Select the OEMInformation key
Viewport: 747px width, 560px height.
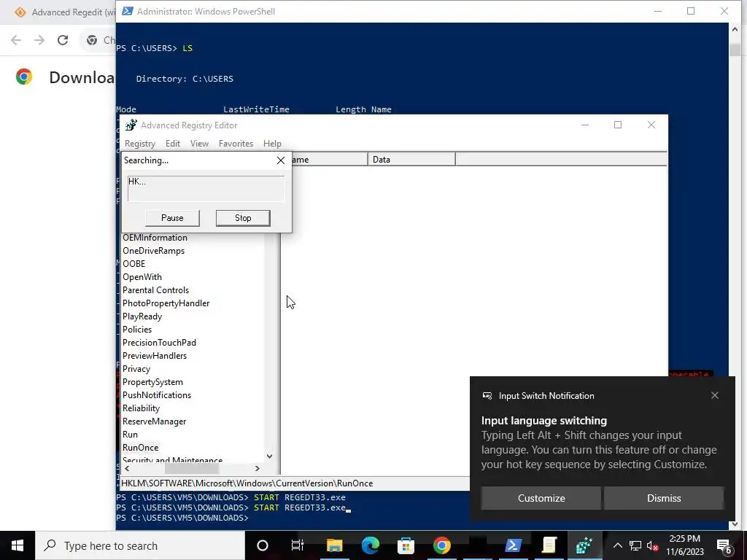click(x=155, y=238)
